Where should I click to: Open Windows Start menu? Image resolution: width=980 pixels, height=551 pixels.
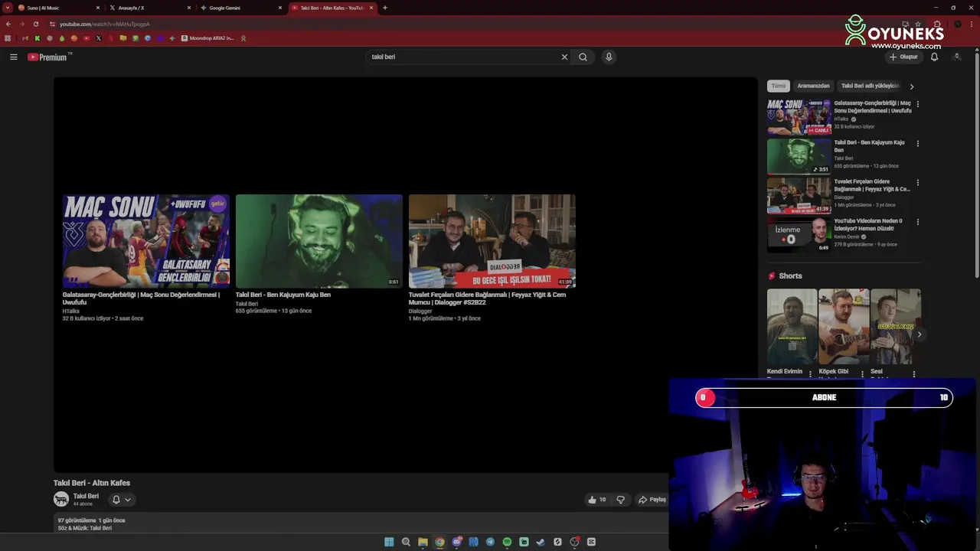pyautogui.click(x=389, y=542)
